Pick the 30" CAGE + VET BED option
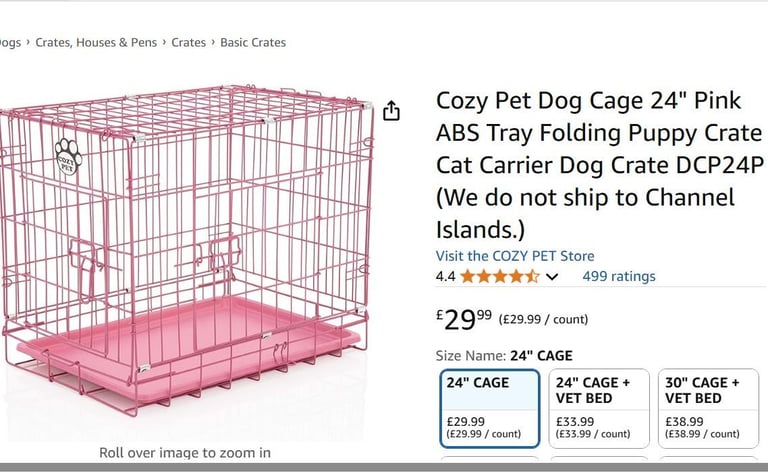Screen dimensions: 768x473 (x=708, y=408)
